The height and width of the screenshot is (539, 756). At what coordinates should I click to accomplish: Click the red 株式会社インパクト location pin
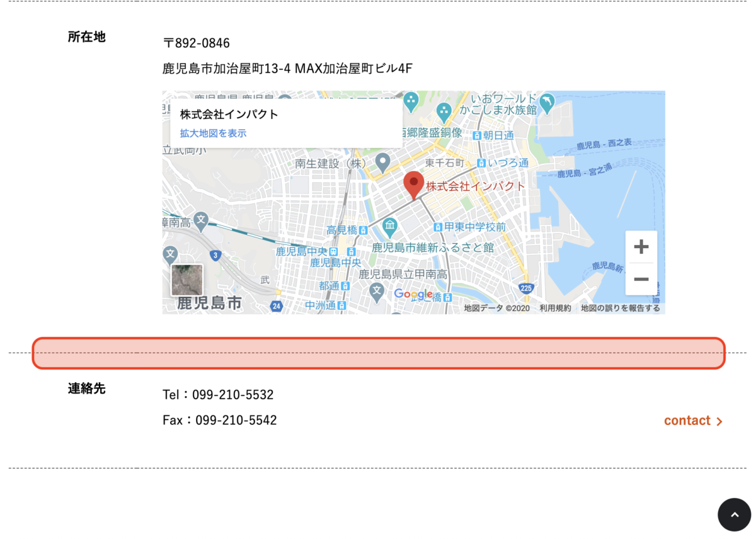point(413,185)
